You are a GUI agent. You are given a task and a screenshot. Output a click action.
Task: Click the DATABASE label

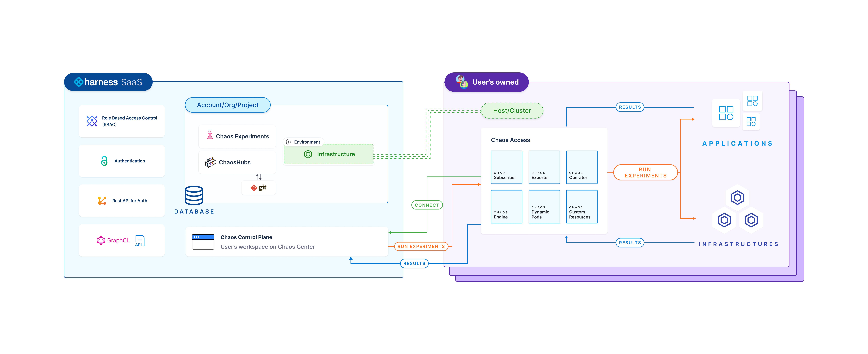194,212
